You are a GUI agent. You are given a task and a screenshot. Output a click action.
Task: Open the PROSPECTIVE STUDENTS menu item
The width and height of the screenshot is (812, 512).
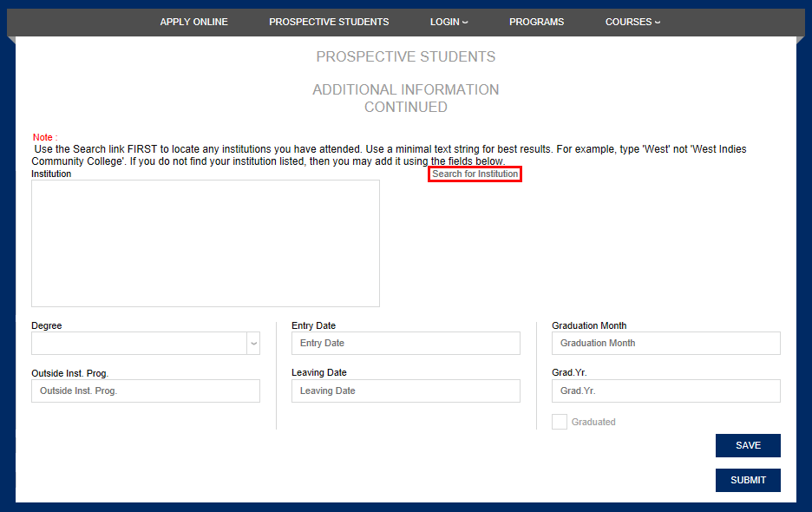click(x=329, y=22)
